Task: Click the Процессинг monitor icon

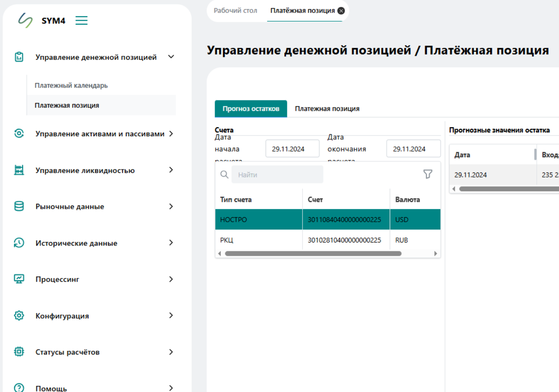Action: click(x=19, y=279)
